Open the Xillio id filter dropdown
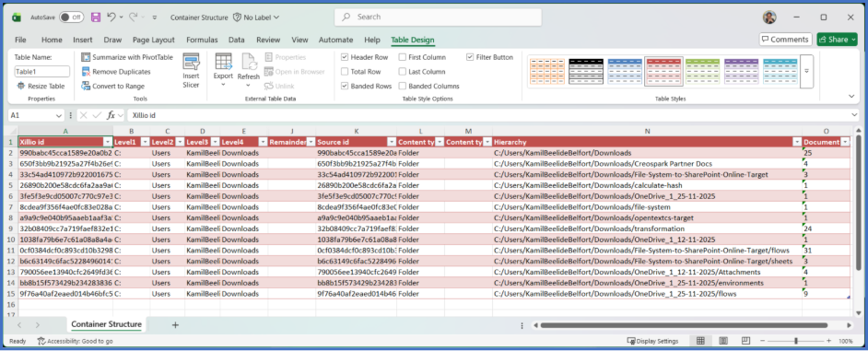The height and width of the screenshot is (351, 868). (108, 142)
